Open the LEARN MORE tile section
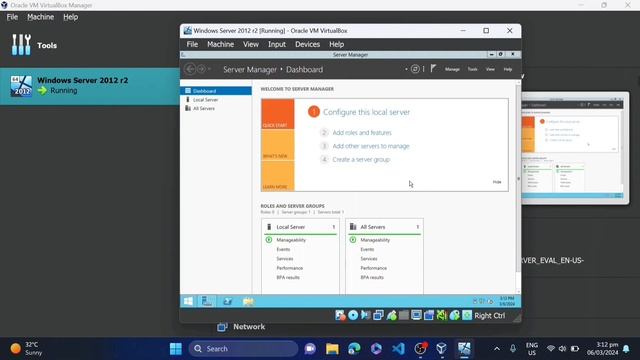640x360 pixels. [x=278, y=176]
